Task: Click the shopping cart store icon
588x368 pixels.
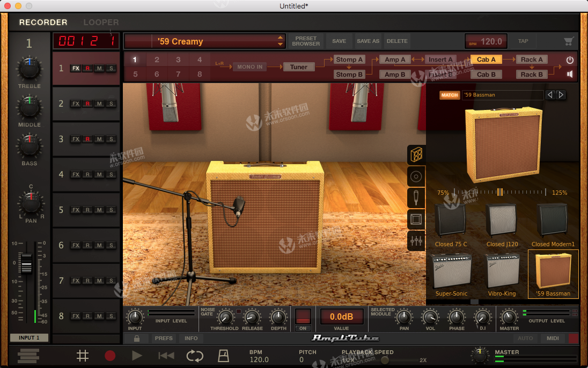Action: pos(569,41)
